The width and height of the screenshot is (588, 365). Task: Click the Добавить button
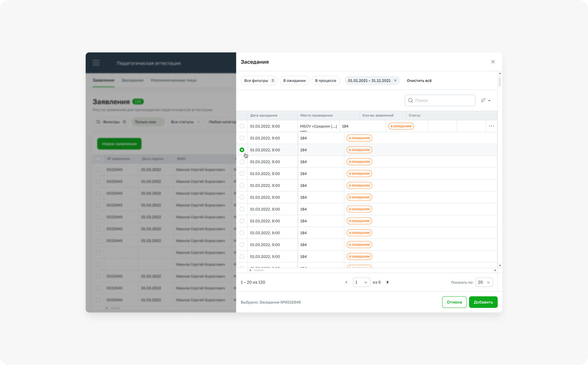tap(483, 302)
